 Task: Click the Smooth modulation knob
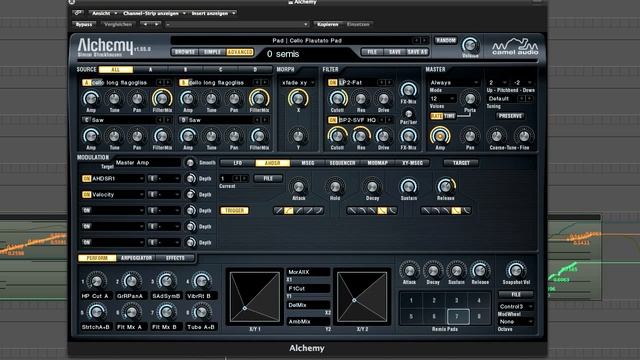point(190,162)
